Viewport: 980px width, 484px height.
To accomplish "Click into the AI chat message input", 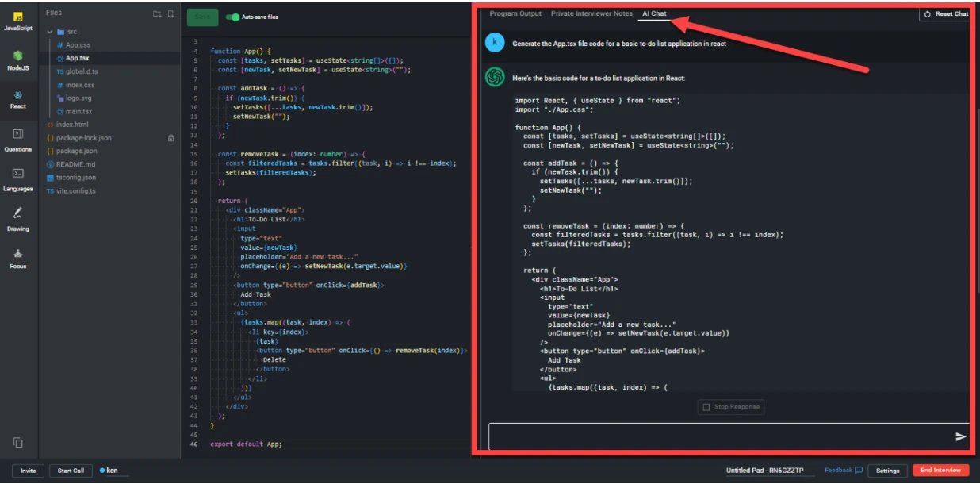I will pos(720,436).
